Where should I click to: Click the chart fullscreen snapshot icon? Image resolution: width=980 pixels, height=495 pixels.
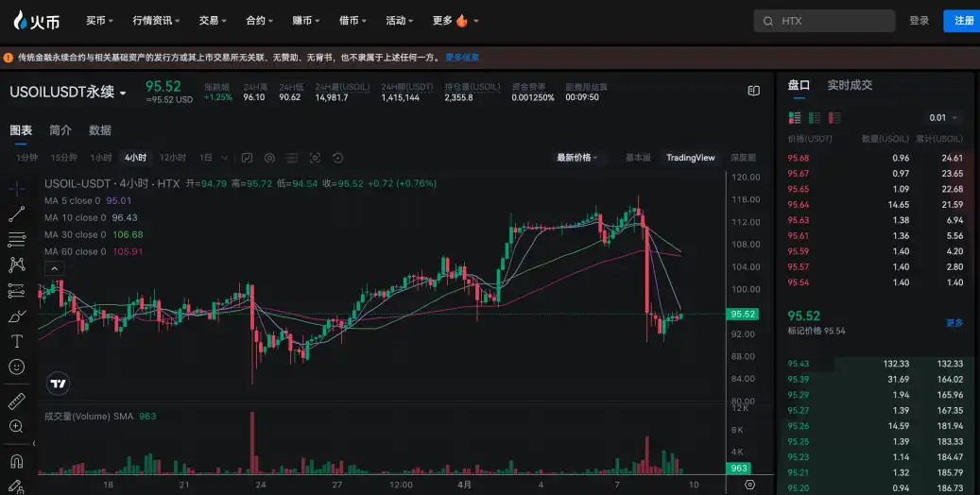point(315,158)
